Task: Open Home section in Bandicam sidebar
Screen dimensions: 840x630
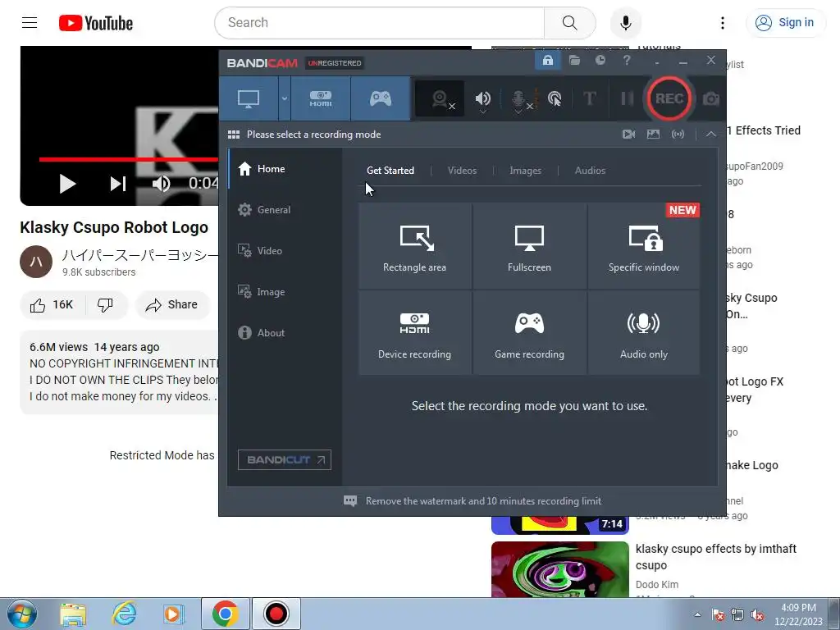Action: tap(285, 169)
